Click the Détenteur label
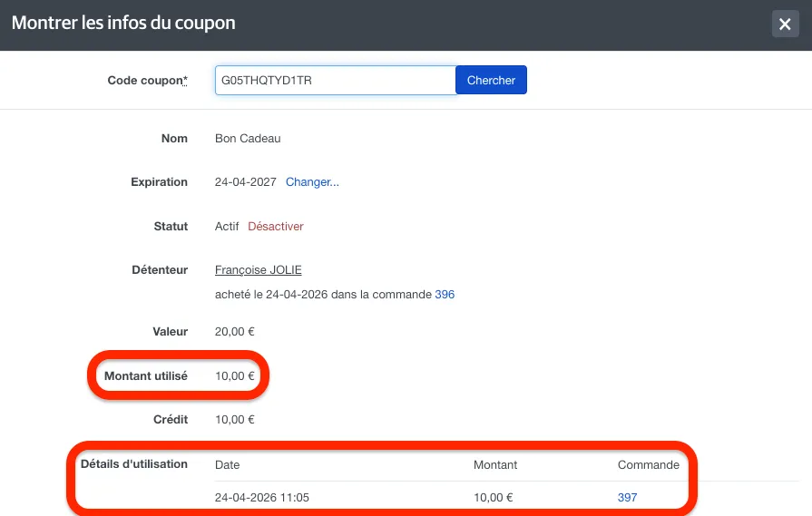812x516 pixels. click(x=160, y=269)
